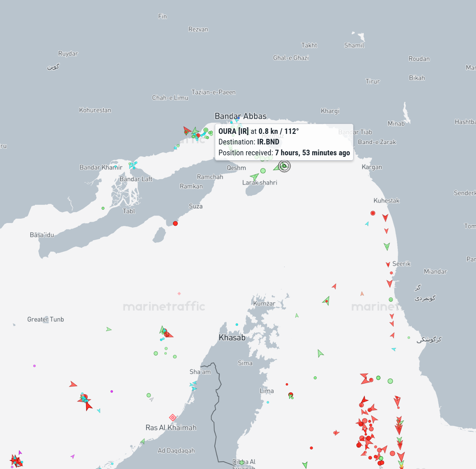Select the cyan arrow vessel left of Kuhestak red arrow
Screen dimensions: 476x469
(x=367, y=224)
